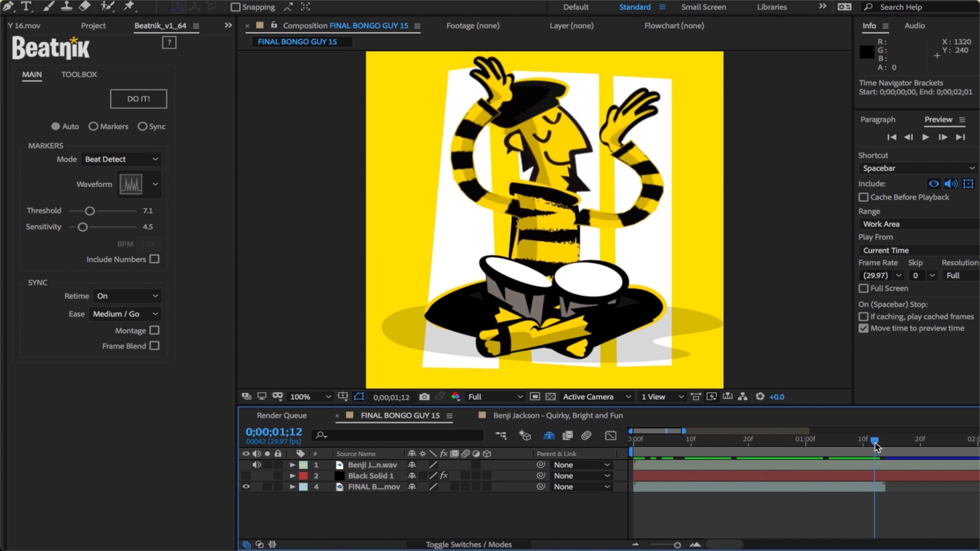The height and width of the screenshot is (551, 980).
Task: Toggle the transparency grid icon
Action: click(x=551, y=396)
